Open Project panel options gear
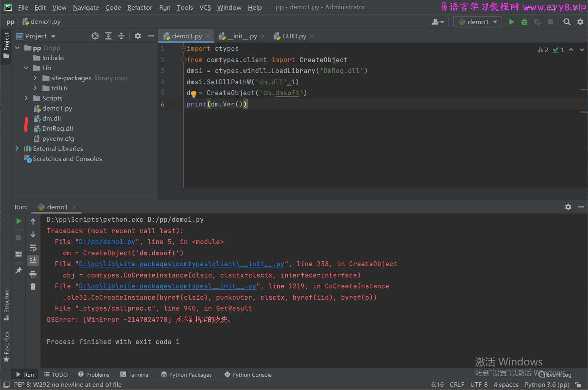 point(138,36)
